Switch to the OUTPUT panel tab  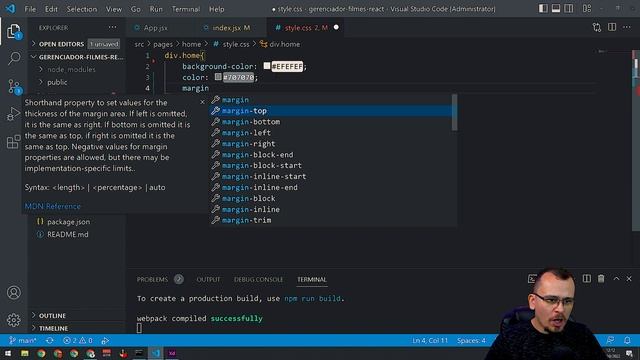pyautogui.click(x=208, y=280)
